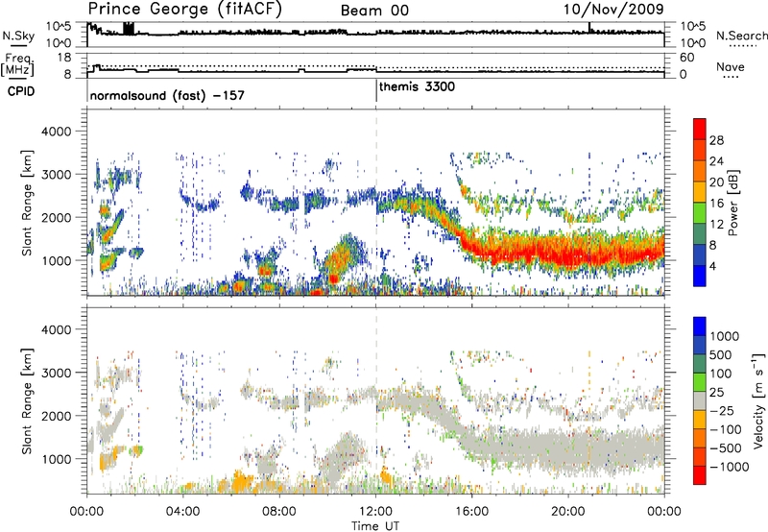Click the "12:00" time axis tick label

coord(375,512)
